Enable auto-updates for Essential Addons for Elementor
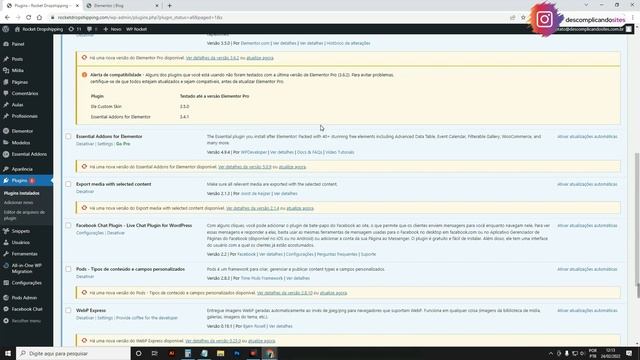Image resolution: width=640 pixels, height=360 pixels. (x=587, y=137)
